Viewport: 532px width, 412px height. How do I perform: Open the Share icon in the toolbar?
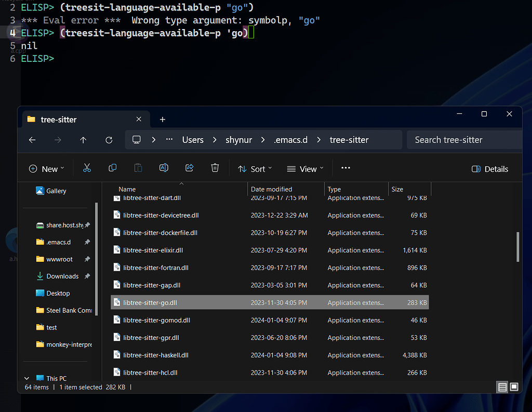189,168
